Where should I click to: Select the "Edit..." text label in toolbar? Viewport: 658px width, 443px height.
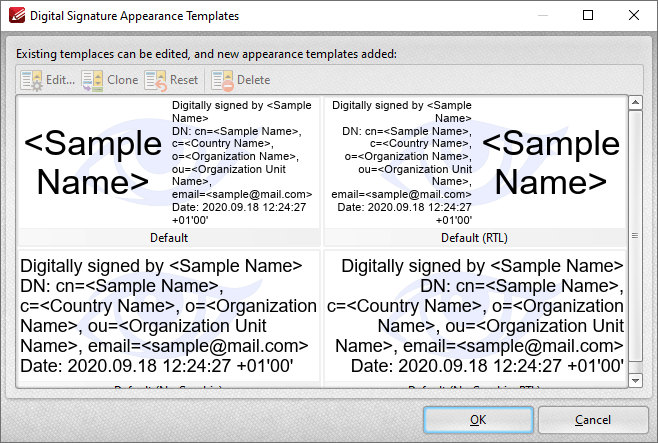tap(60, 80)
